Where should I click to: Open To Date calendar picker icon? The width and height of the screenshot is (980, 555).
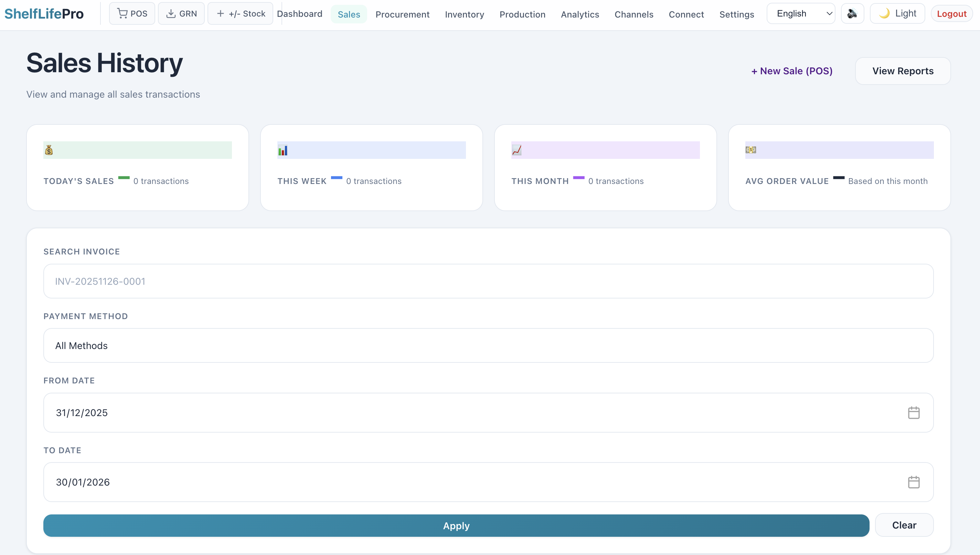913,482
